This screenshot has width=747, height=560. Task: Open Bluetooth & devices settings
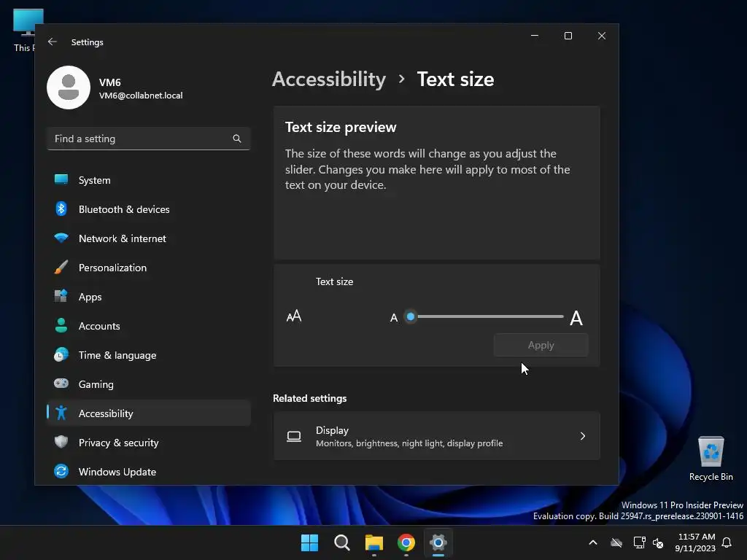(148, 209)
